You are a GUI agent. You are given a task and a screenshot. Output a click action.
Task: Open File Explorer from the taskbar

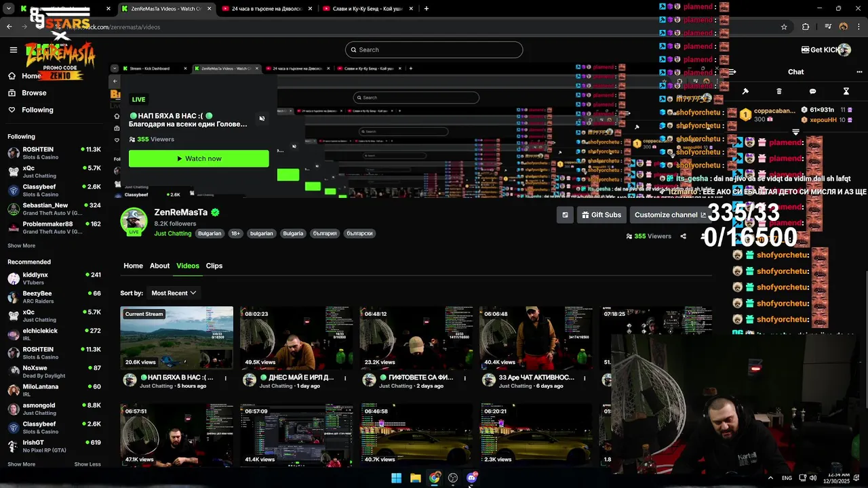pyautogui.click(x=415, y=478)
